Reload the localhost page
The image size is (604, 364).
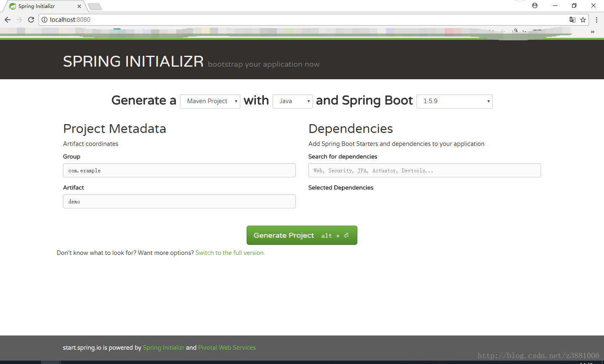click(31, 20)
